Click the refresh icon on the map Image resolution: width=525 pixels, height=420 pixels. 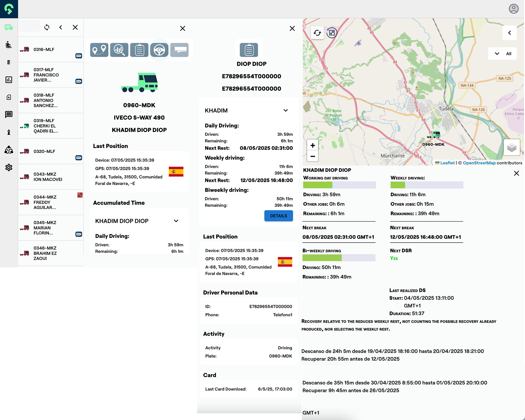(317, 33)
